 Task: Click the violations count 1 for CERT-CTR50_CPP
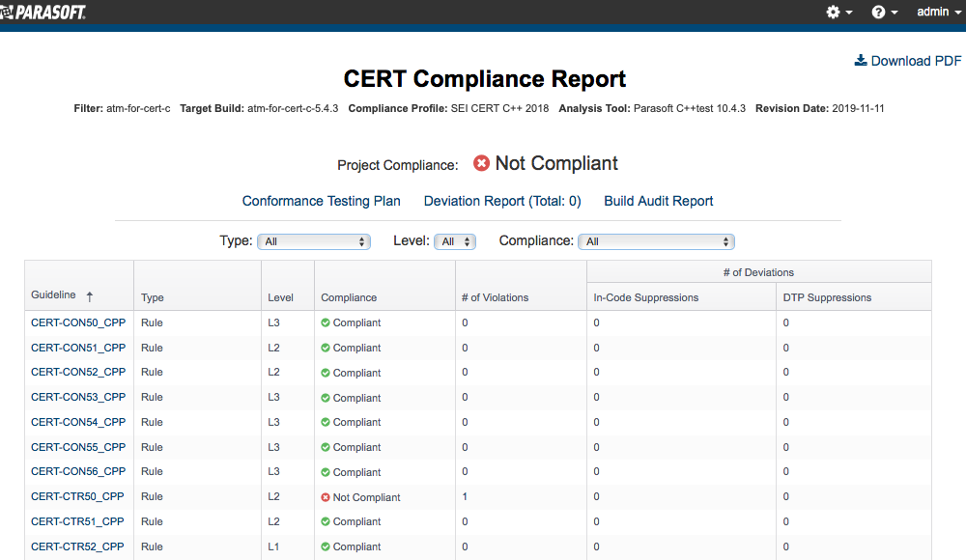(465, 496)
